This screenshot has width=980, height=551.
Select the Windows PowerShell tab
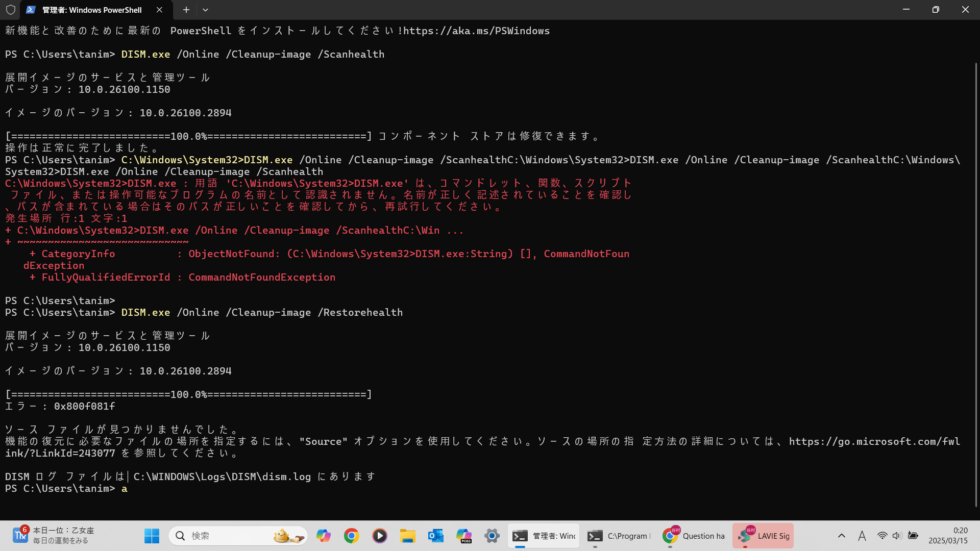click(92, 10)
